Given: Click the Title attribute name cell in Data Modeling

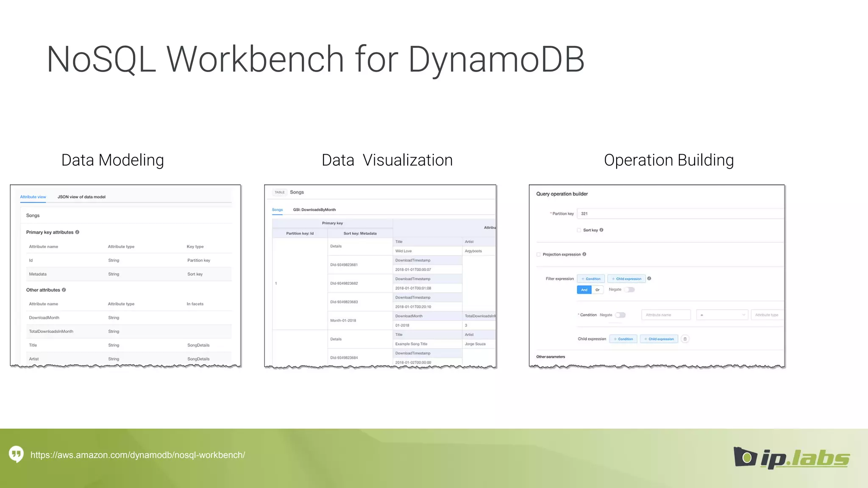Looking at the screenshot, I should [33, 345].
